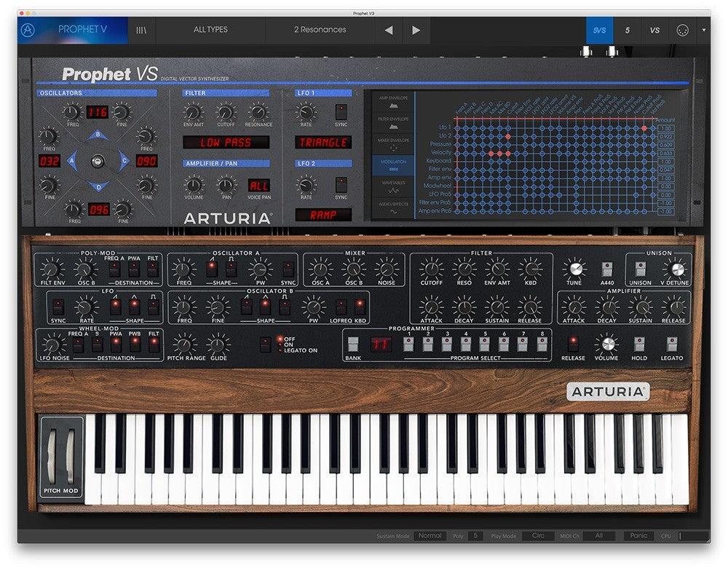
Task: Expand the toolbar menu arrow at far right
Action: click(704, 30)
